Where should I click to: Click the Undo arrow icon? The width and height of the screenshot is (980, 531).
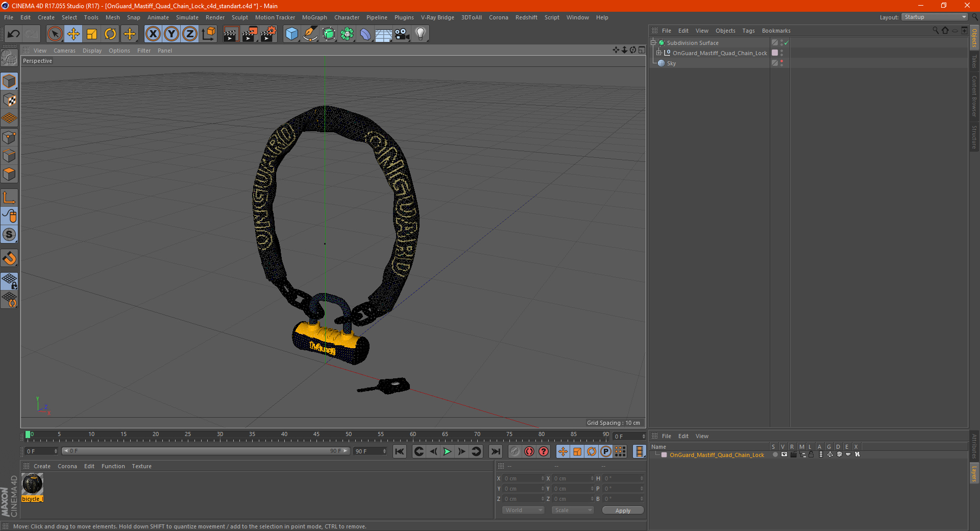[x=13, y=34]
